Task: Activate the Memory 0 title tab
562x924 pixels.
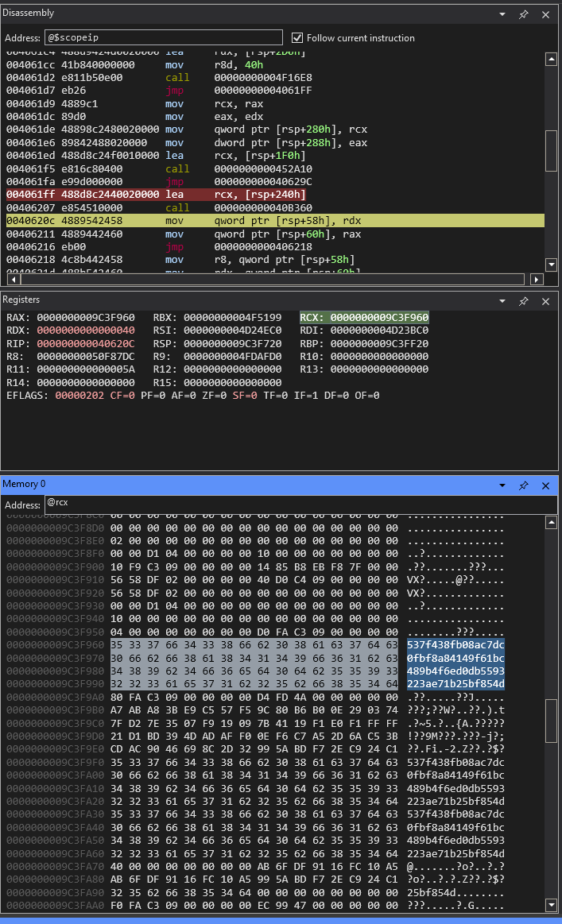Action: (x=24, y=484)
